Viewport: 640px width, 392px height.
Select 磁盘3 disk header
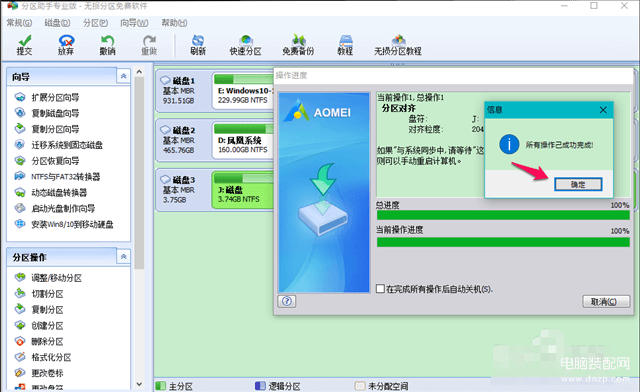pyautogui.click(x=182, y=190)
